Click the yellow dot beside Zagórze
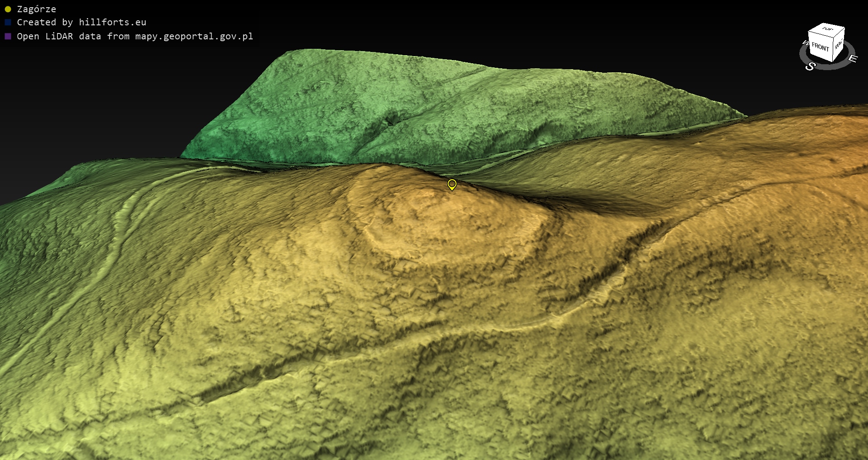Image resolution: width=868 pixels, height=460 pixels. [x=8, y=9]
